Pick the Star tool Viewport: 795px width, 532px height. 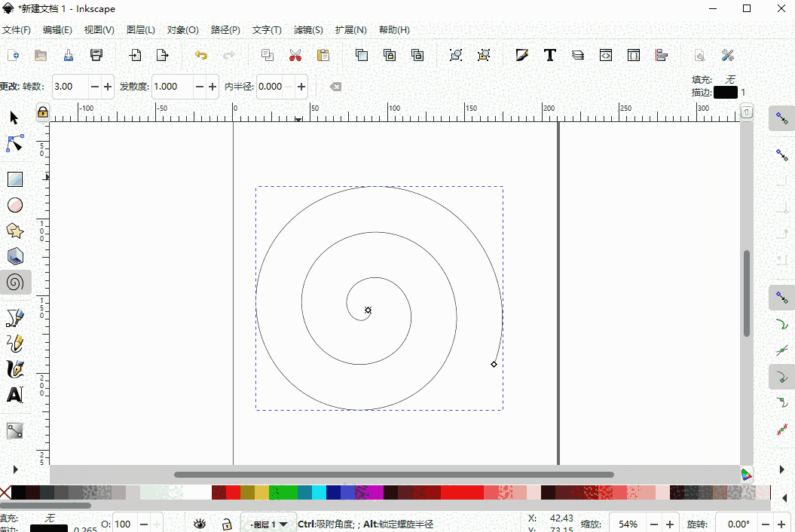click(x=15, y=231)
